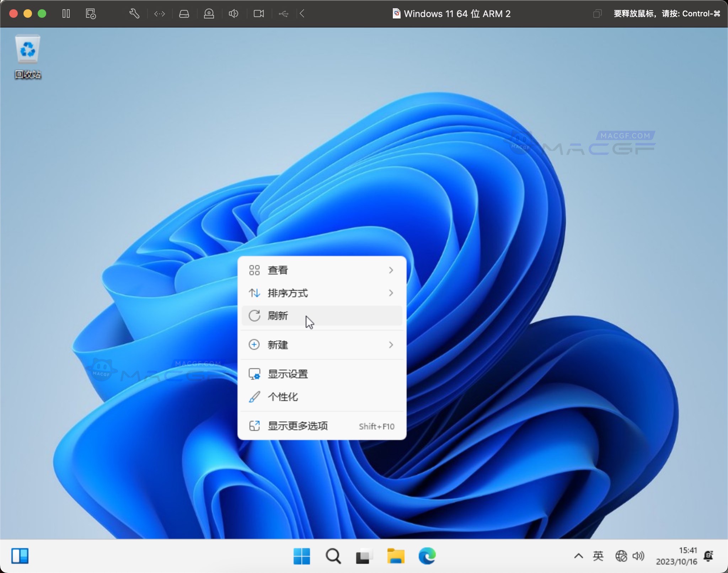The width and height of the screenshot is (728, 573).
Task: Open Microsoft Edge from the taskbar
Action: point(428,556)
